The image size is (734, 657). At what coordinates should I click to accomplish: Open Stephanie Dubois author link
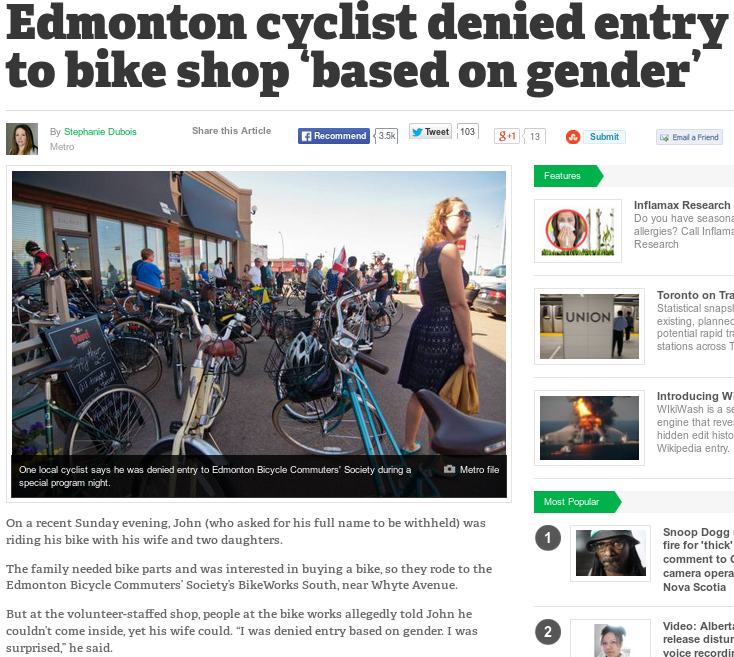[100, 131]
